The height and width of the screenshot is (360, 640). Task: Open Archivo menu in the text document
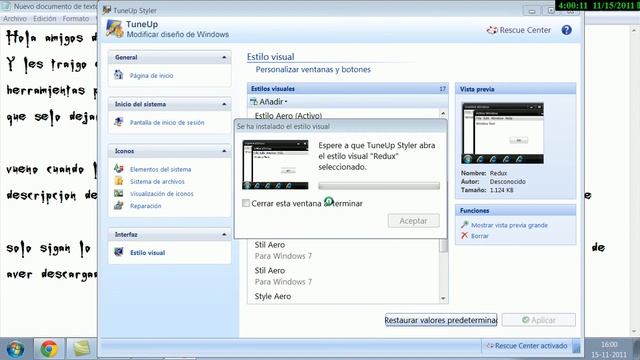[15, 19]
